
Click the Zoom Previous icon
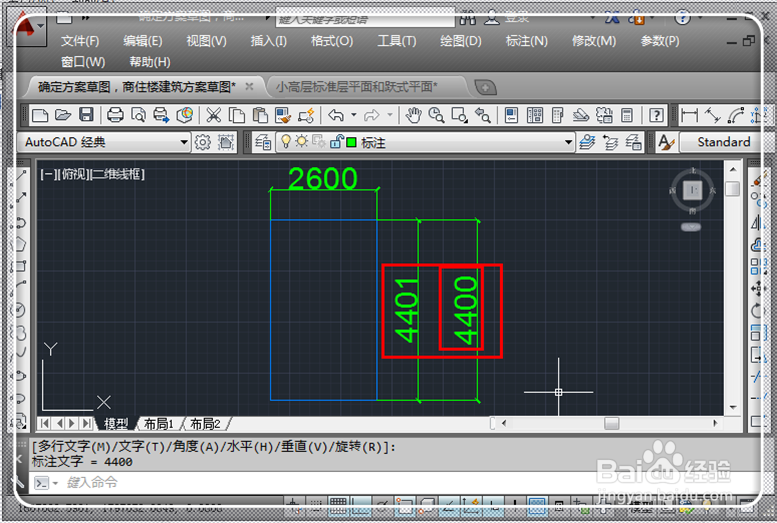(x=483, y=116)
